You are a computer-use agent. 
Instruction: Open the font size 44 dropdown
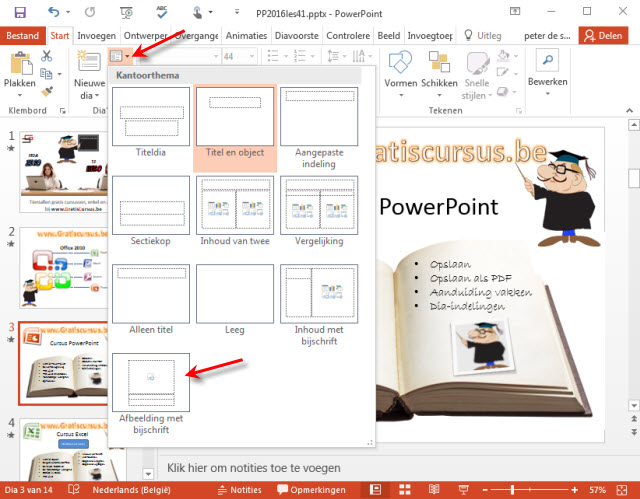[x=251, y=56]
